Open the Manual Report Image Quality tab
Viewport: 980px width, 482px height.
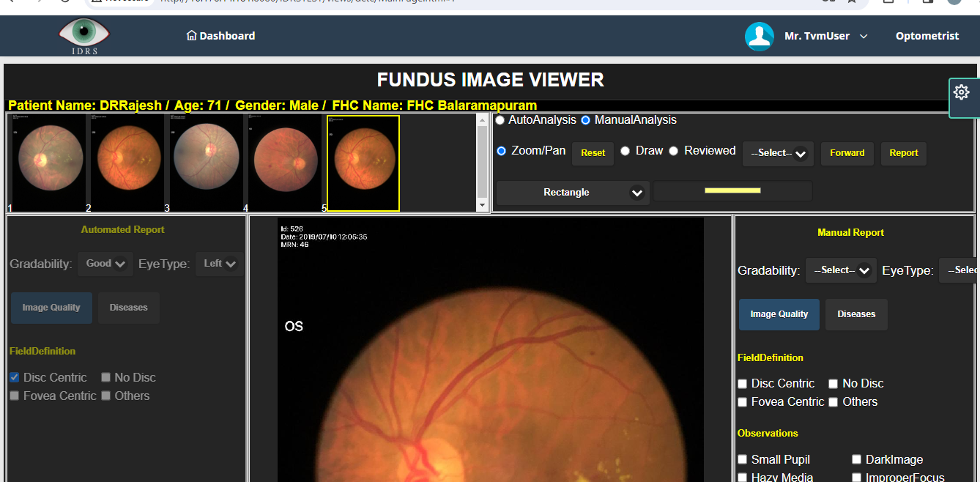pyautogui.click(x=779, y=314)
